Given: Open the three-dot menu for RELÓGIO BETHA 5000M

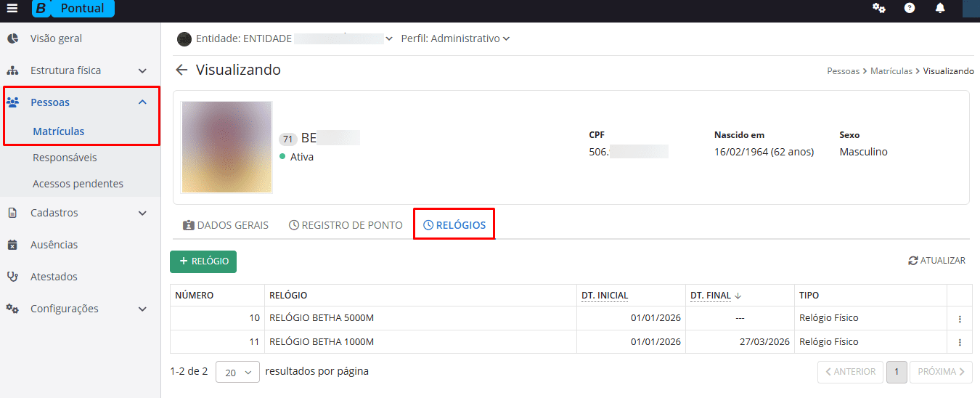Looking at the screenshot, I should point(960,319).
